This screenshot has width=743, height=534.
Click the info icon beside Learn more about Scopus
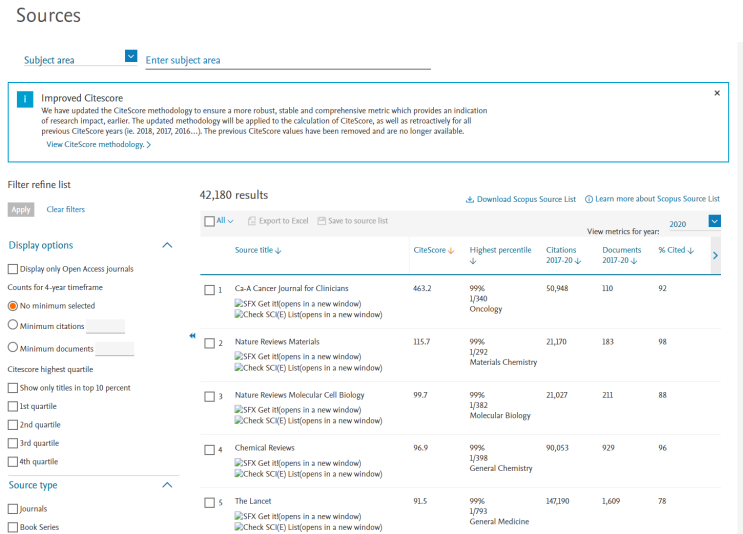(x=589, y=199)
